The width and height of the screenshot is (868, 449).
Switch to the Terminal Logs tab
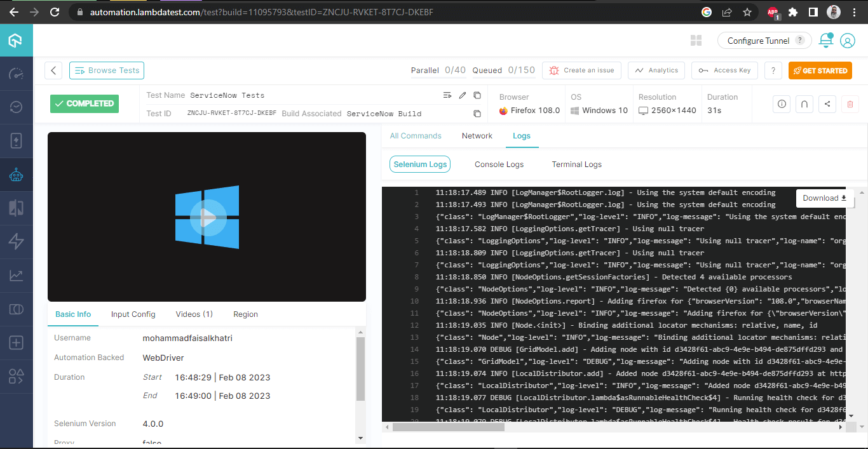coord(576,164)
